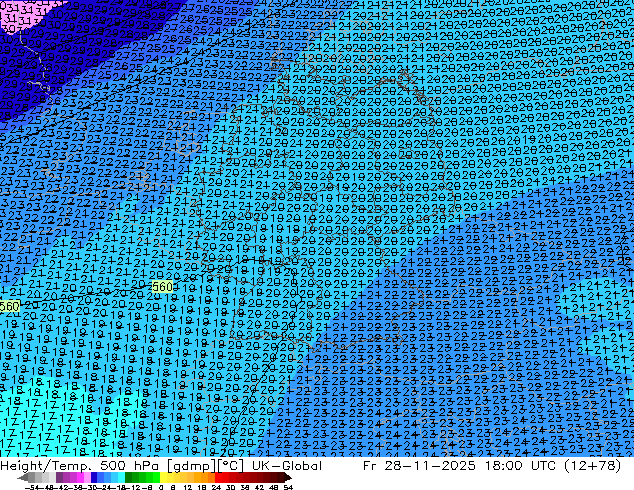Click the 560 contour label at the left edge

point(9,306)
